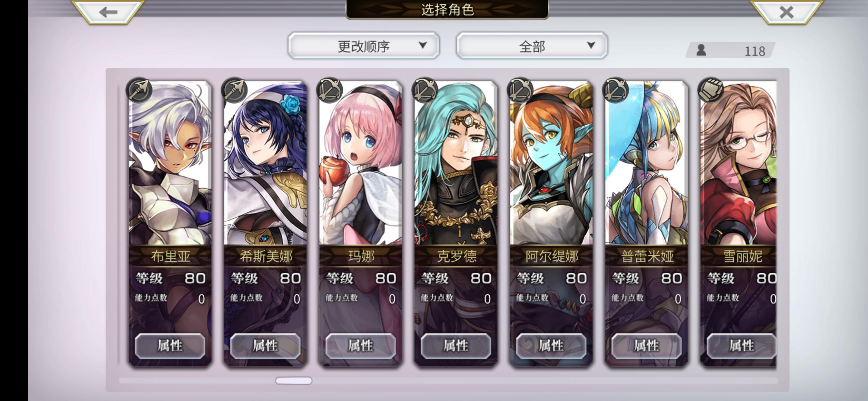Click the bow class icon on 阿尔缇娜
The image size is (868, 401).
(520, 89)
